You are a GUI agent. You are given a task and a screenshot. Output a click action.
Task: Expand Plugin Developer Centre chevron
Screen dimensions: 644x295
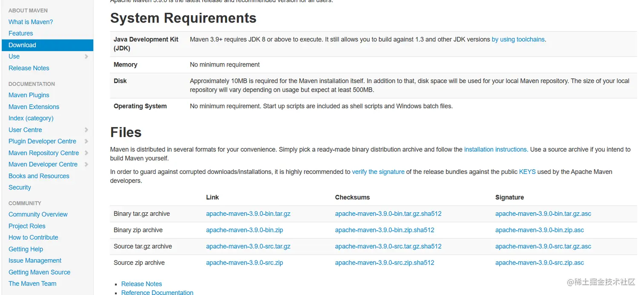pyautogui.click(x=86, y=141)
